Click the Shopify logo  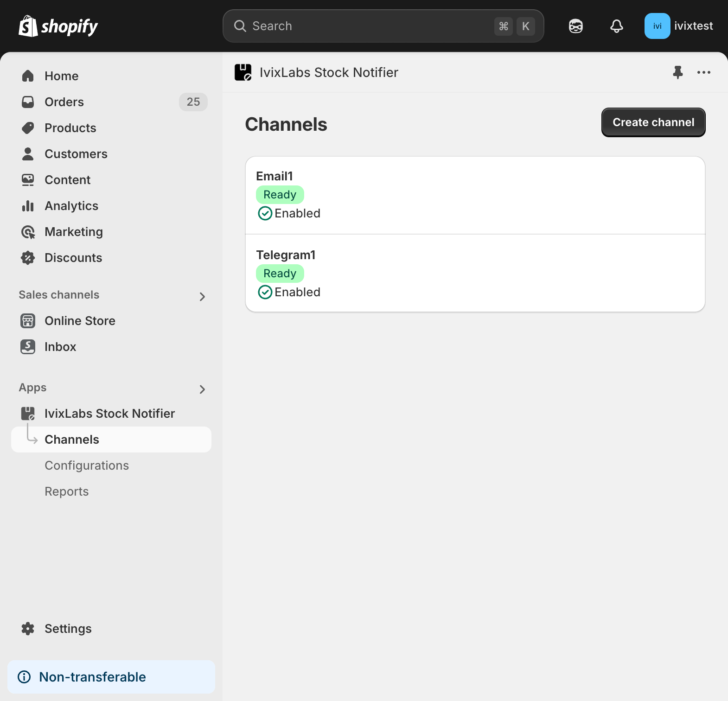click(x=58, y=26)
